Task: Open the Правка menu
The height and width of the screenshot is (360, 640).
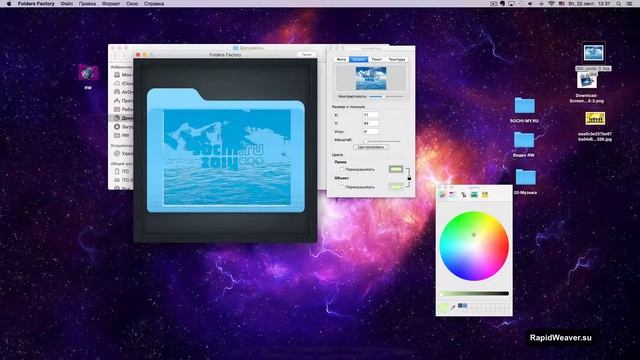Action: point(87,3)
